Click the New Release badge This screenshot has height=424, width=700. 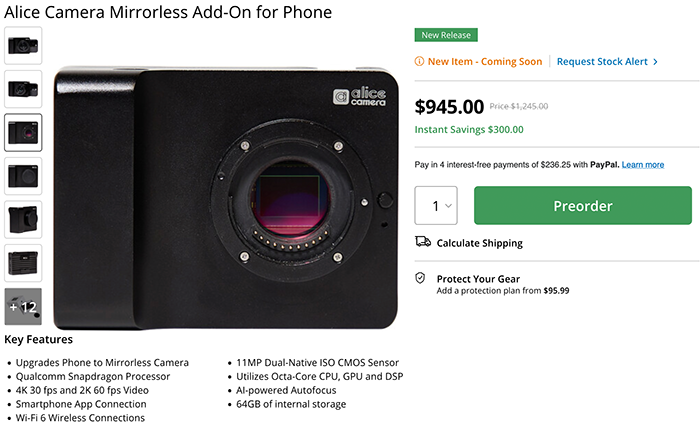(x=446, y=35)
